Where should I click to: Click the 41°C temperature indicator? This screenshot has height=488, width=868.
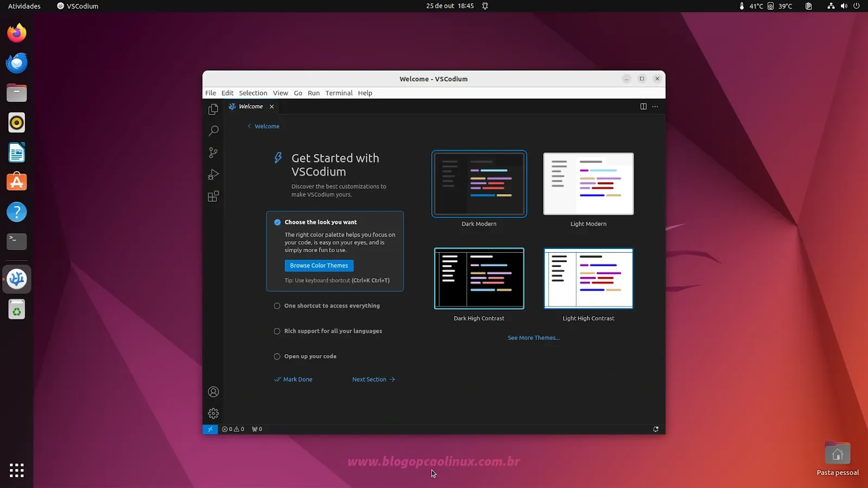[x=751, y=6]
